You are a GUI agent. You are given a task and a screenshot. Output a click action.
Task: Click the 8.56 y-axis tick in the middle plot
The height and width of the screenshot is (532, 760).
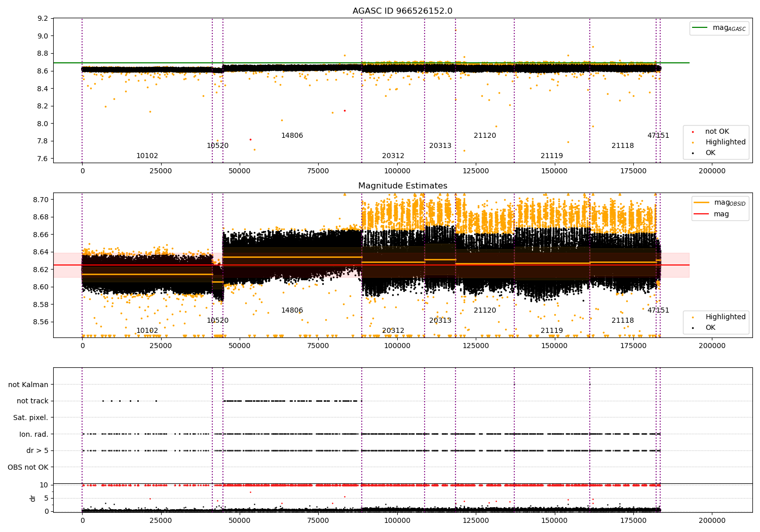(41, 322)
